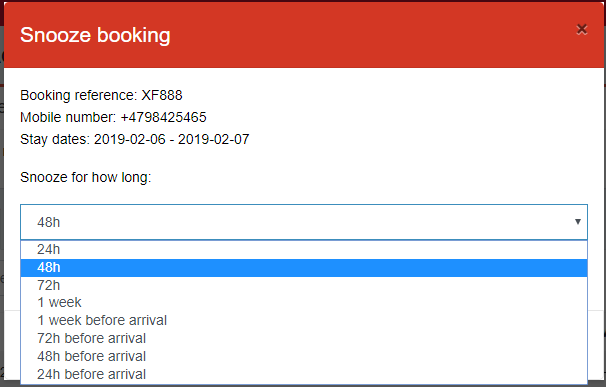Click the Snooze booking dialog title
The image size is (606, 387).
pos(95,35)
